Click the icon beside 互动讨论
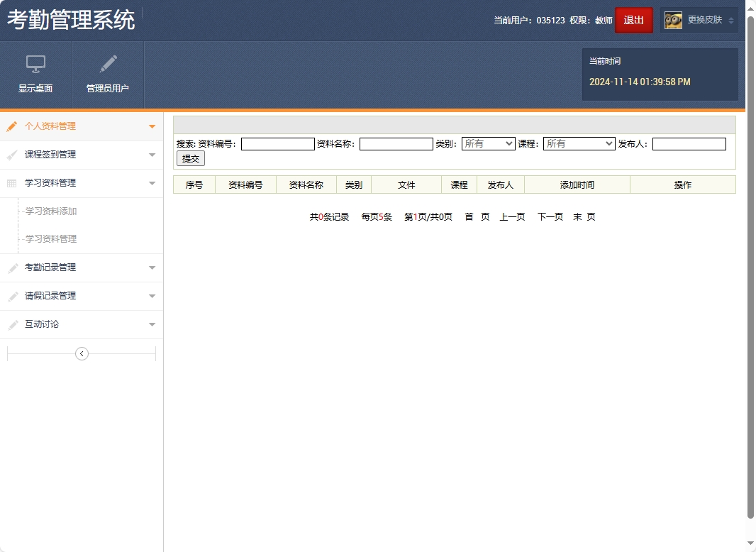 [x=11, y=324]
